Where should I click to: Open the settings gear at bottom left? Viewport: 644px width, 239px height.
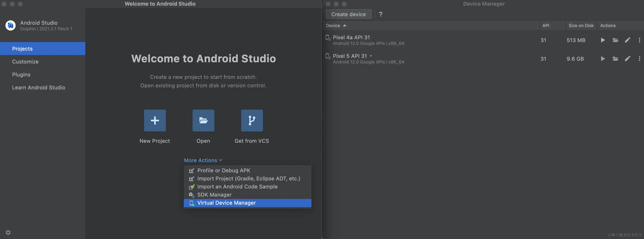tap(8, 232)
